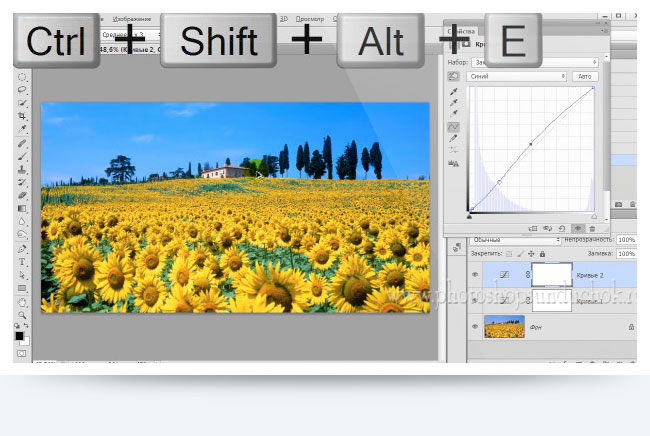Select the Кривые 2 layer mask thumbnail
The image size is (650, 436).
552,274
